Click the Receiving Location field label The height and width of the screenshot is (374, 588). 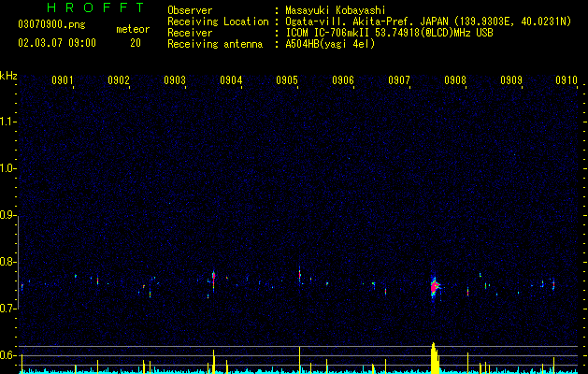218,22
